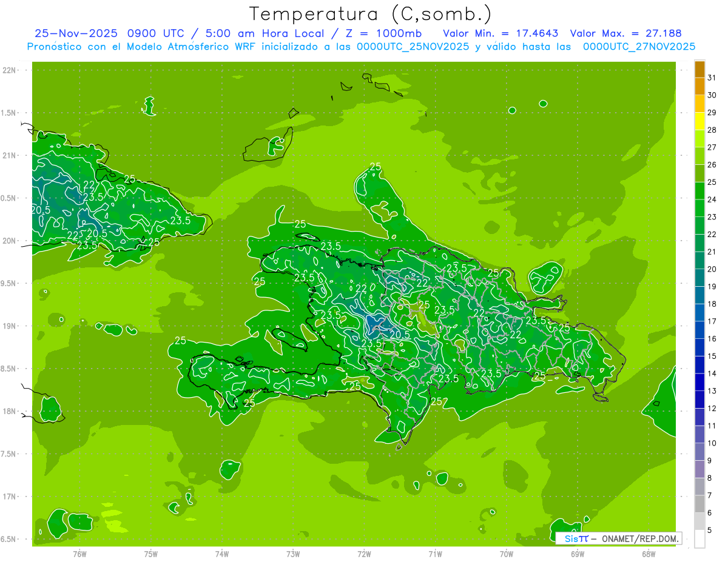Click the '31' label on the color scale
This screenshot has height=562, width=728.
(x=712, y=78)
